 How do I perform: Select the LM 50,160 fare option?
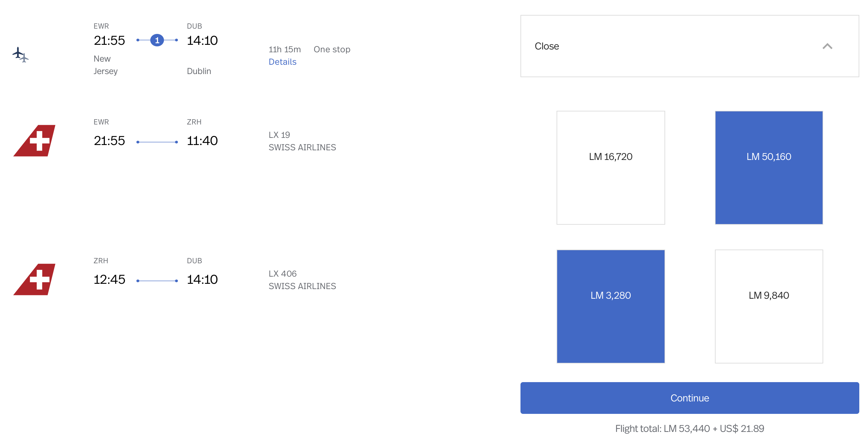pyautogui.click(x=768, y=167)
